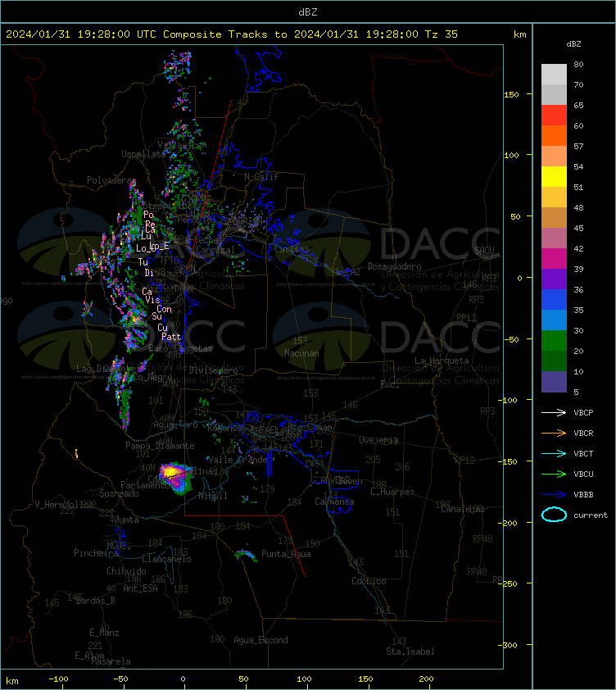
Task: Click the cyan VBCT arrow legend icon
Action: [x=554, y=453]
